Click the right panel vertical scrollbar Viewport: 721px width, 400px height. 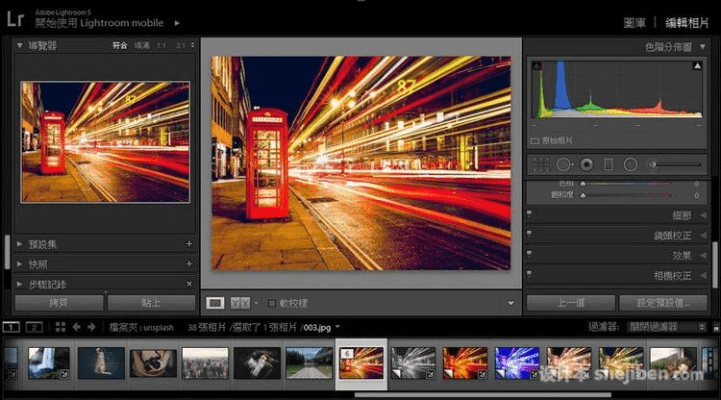[x=715, y=265]
